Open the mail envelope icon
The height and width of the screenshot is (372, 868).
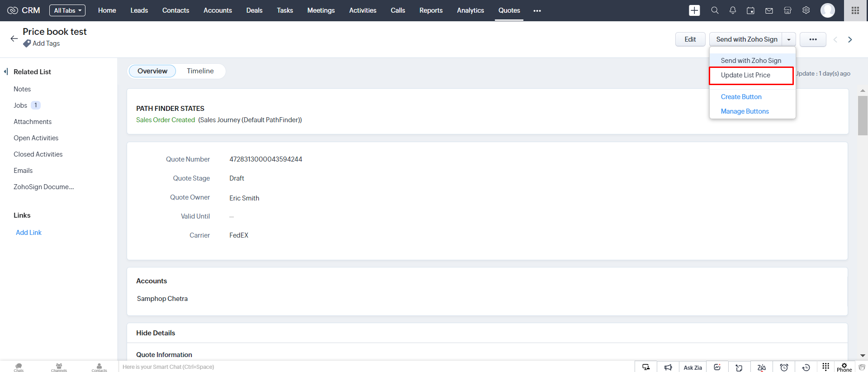click(x=769, y=10)
